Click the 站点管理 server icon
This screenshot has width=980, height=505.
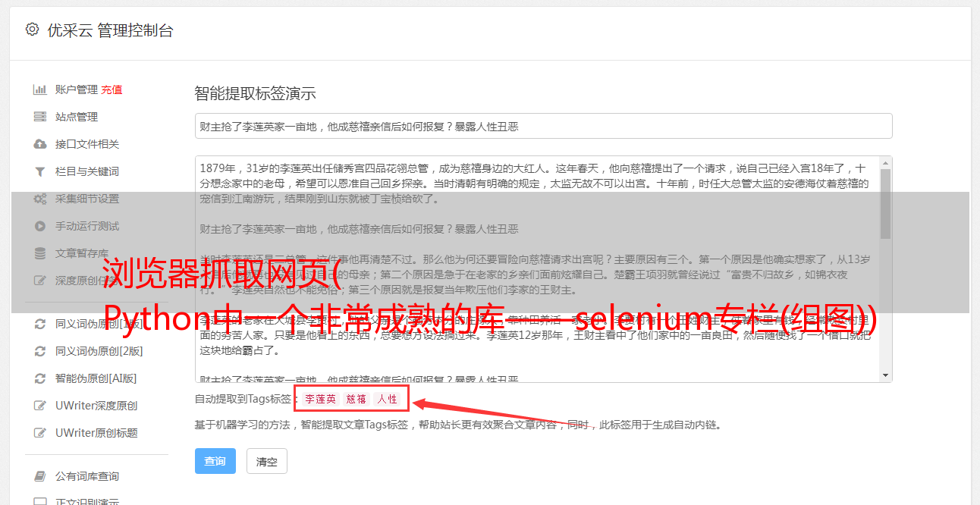pos(40,117)
